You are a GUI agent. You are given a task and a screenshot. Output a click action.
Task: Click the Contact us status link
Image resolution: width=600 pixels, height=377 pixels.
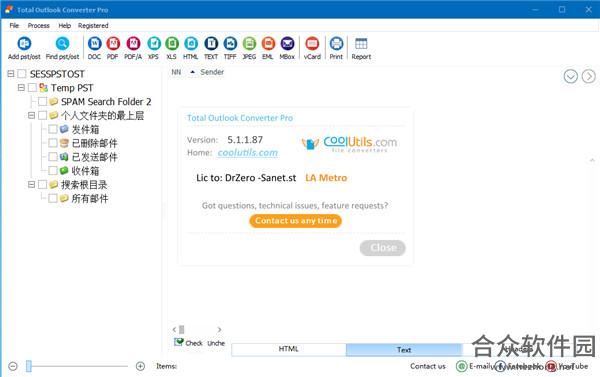[428, 366]
